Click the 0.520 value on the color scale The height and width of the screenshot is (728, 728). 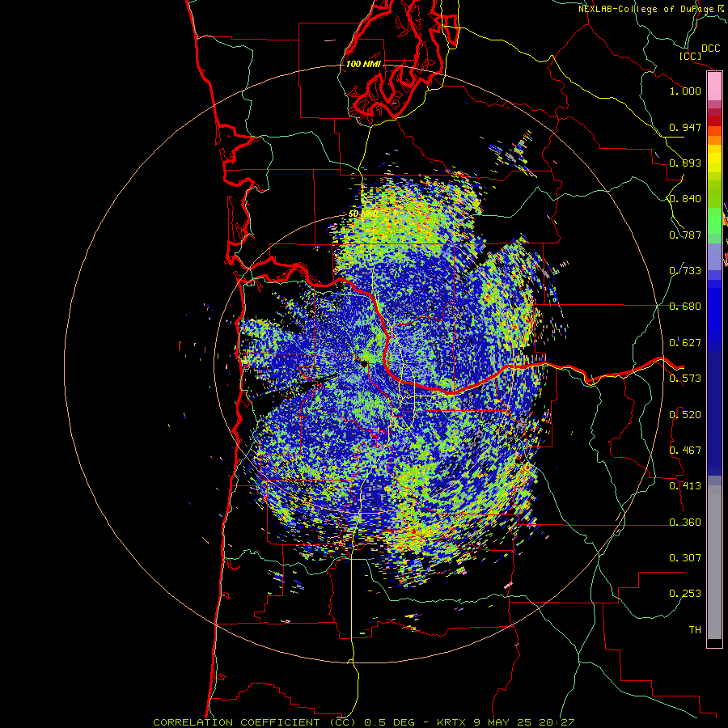(x=685, y=415)
